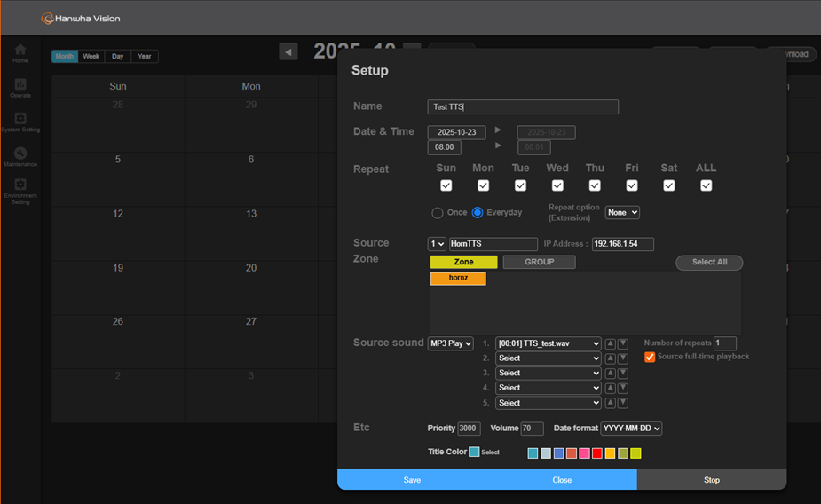Open the Operate sidebar icon
This screenshot has width=821, height=504.
pyautogui.click(x=20, y=87)
